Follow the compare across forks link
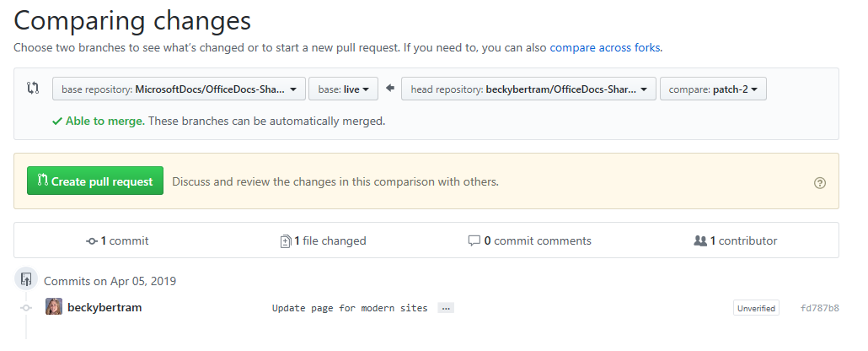 click(x=605, y=48)
